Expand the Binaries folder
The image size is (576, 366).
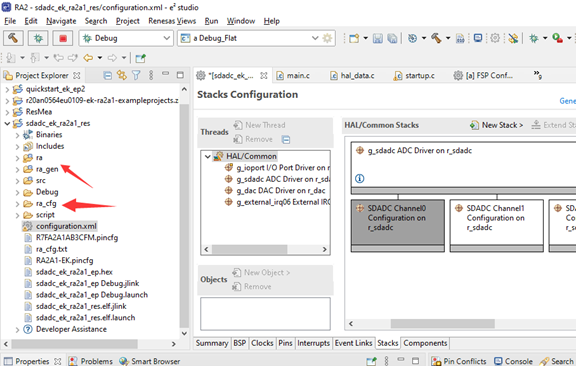[x=17, y=135]
